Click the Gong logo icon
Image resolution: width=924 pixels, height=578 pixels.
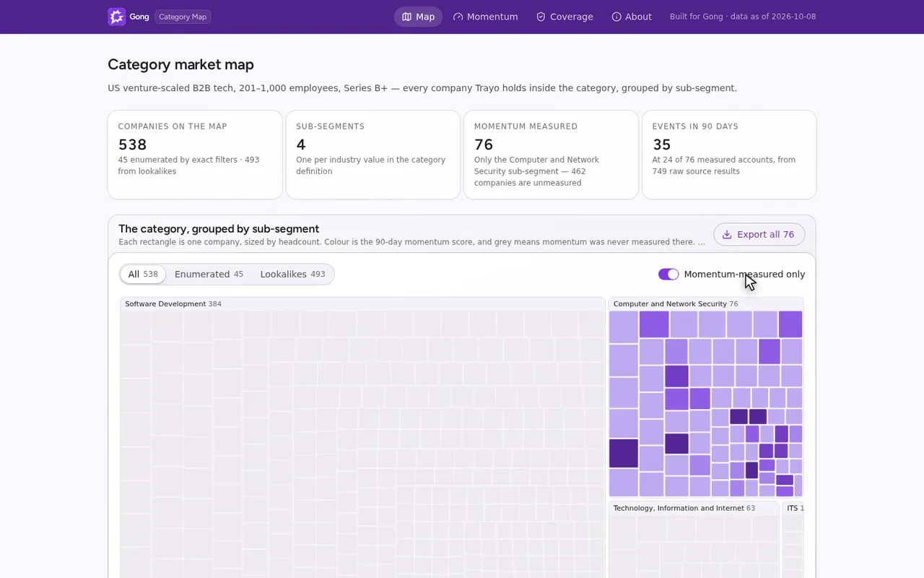[x=116, y=17]
